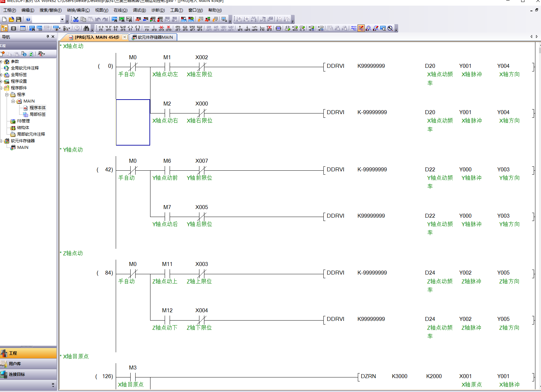Select FB管理 in project tree

[x=23, y=121]
